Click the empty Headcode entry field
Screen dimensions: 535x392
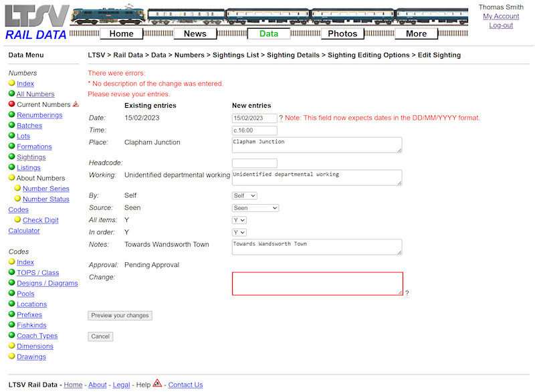click(254, 163)
